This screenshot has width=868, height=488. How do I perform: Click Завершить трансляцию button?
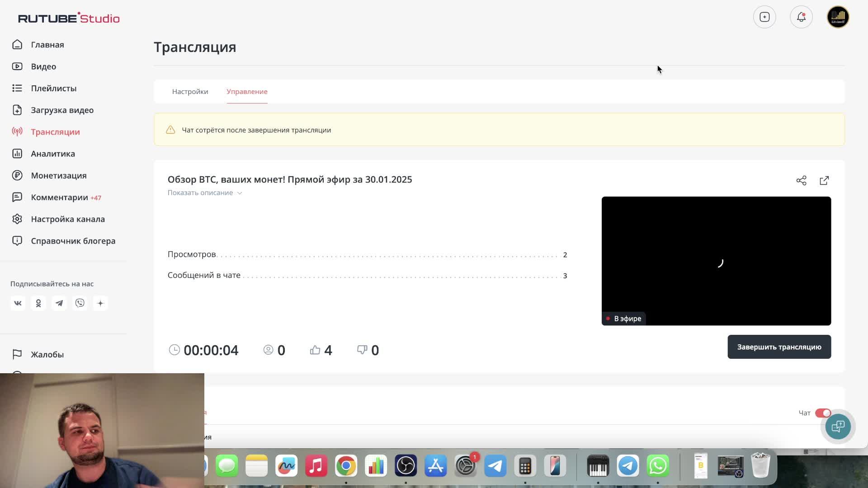tap(779, 347)
